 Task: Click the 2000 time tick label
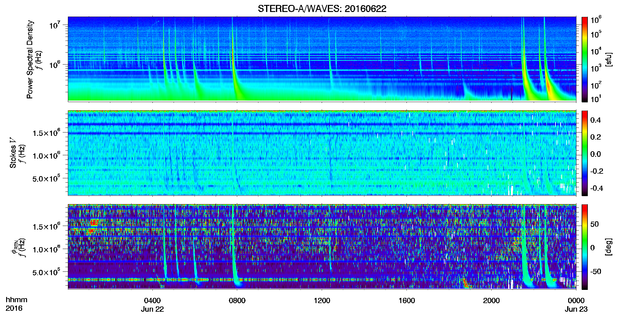[491, 300]
